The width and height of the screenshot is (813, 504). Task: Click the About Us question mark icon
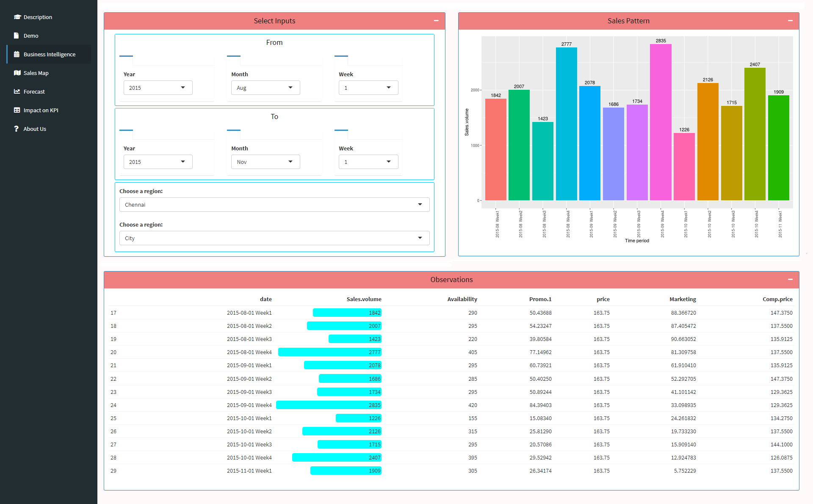coord(16,129)
